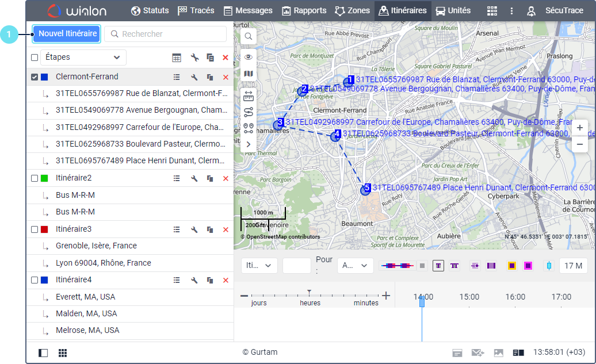
Task: Expand the map tools chevron
Action: pos(248,144)
